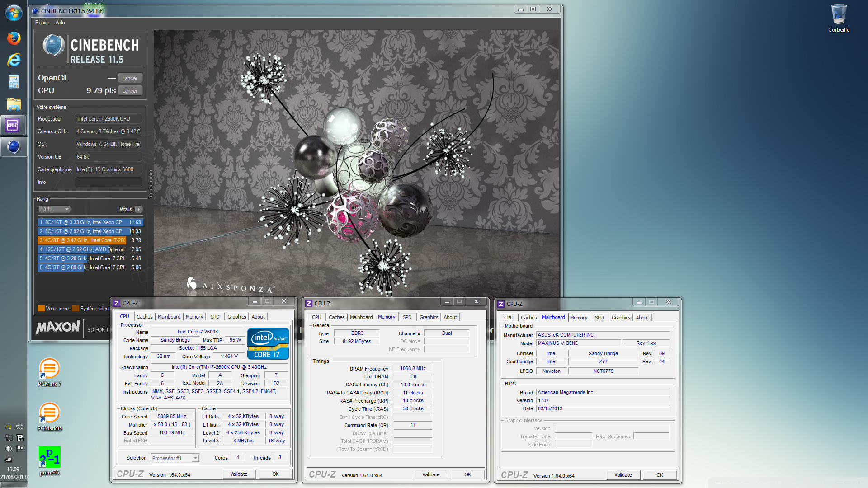Click OK in the CPU-Z Mainboard window
868x488 pixels.
click(660, 475)
